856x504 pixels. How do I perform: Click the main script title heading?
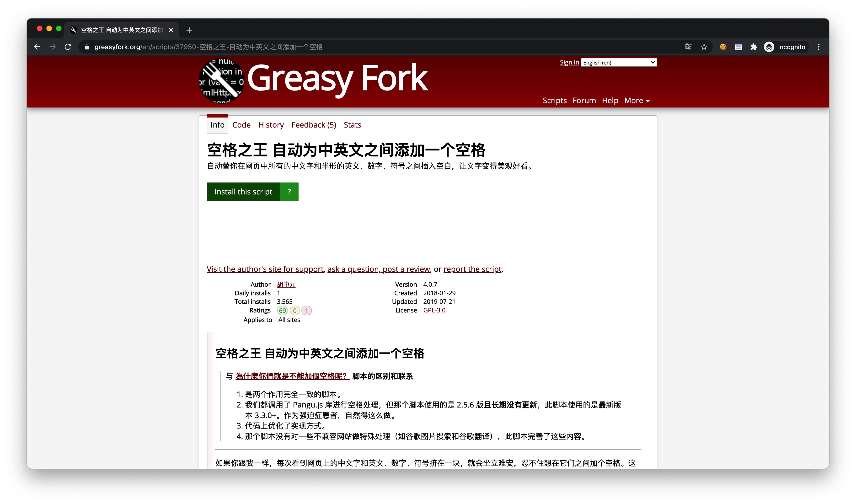pyautogui.click(x=346, y=150)
